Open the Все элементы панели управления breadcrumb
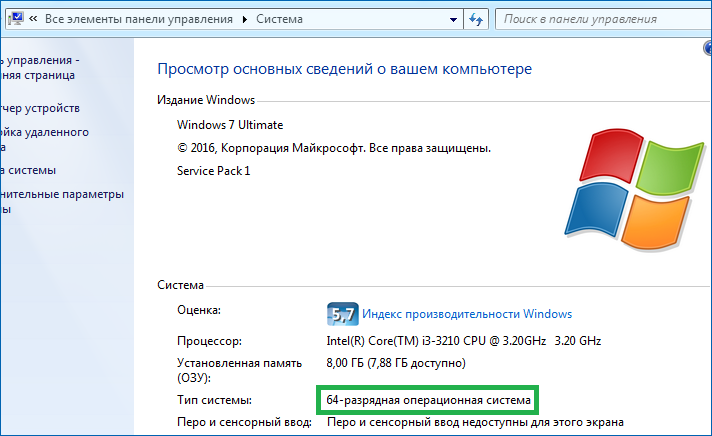Screen dimensions: 712x436 138,19
